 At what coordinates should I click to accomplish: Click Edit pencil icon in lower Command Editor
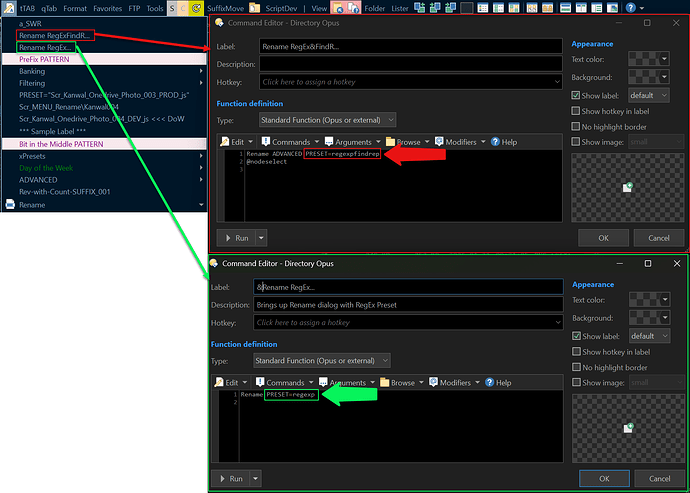[x=230, y=382]
